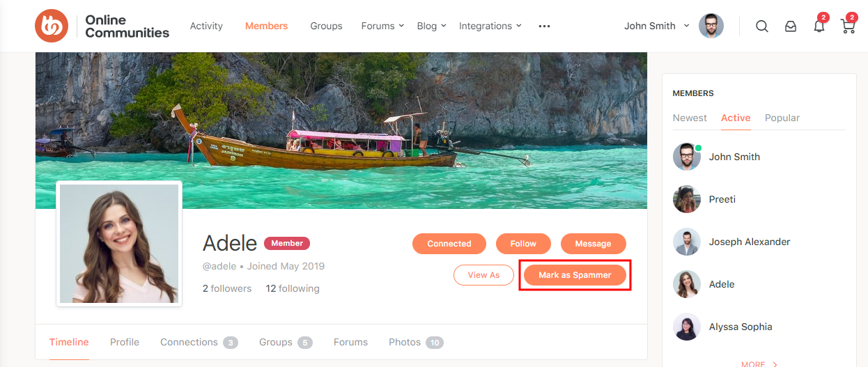Expand the Blog dropdown menu
The width and height of the screenshot is (868, 367).
point(431,26)
